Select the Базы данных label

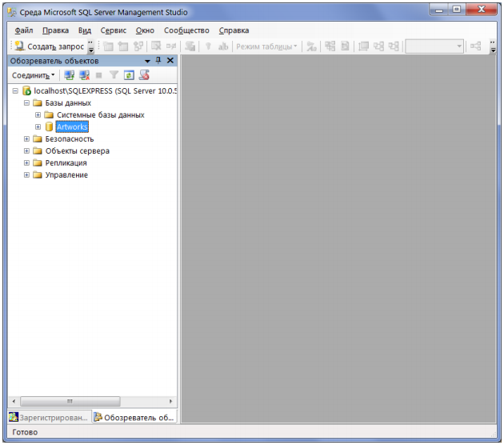68,103
